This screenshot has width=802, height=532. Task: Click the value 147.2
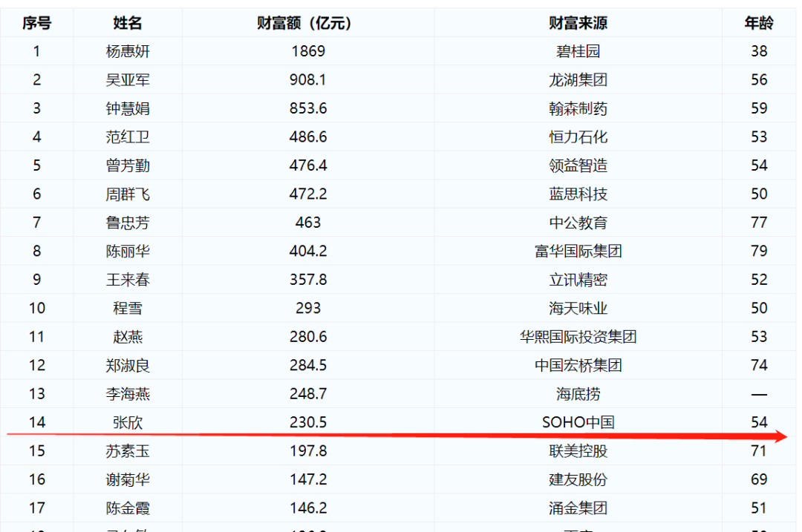(x=308, y=480)
